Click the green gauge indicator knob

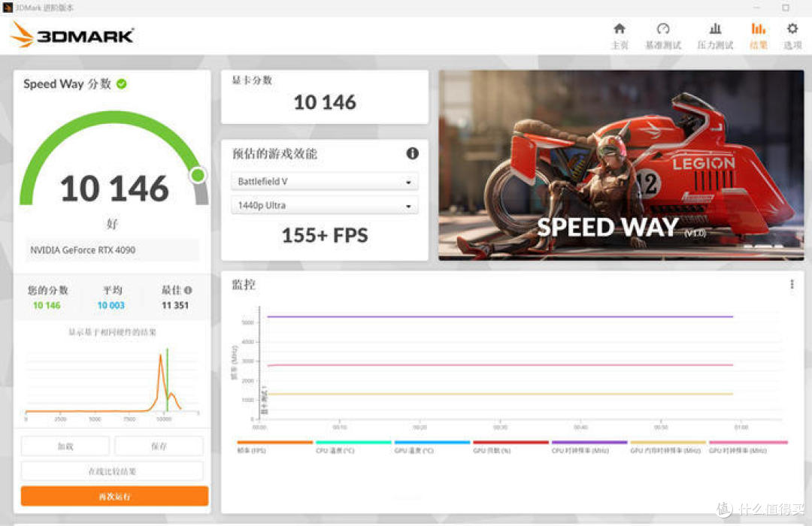[x=198, y=176]
